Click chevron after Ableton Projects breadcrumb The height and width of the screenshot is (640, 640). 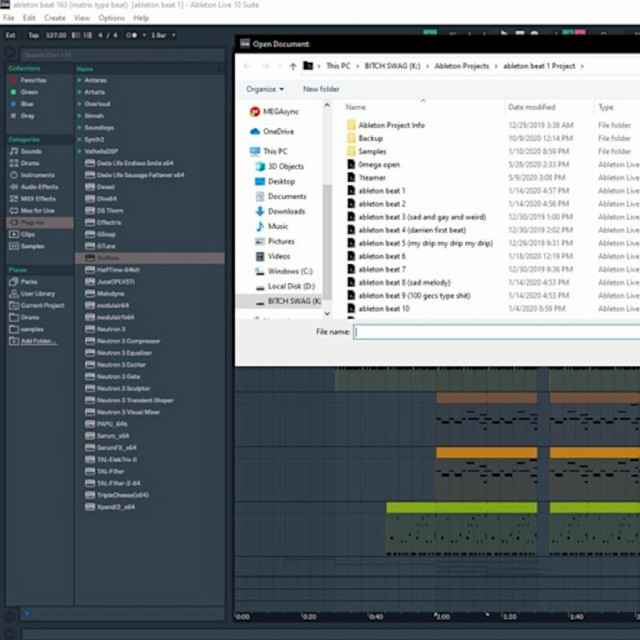(x=496, y=66)
